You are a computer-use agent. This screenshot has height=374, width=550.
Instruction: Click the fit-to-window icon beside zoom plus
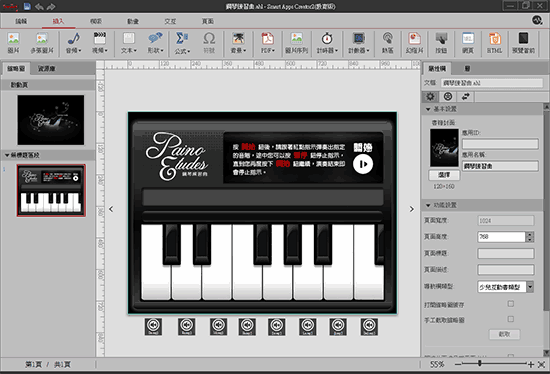click(x=542, y=365)
